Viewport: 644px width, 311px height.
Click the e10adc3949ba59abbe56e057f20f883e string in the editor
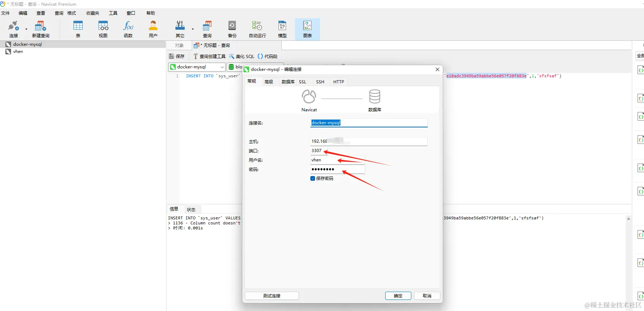click(x=486, y=76)
